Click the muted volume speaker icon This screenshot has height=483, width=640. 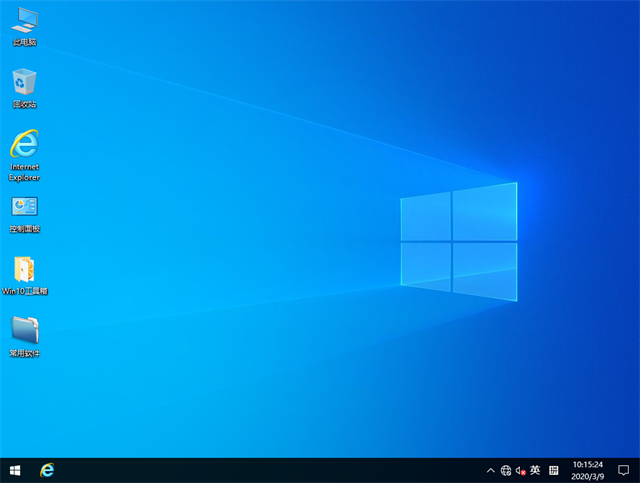[x=520, y=470]
